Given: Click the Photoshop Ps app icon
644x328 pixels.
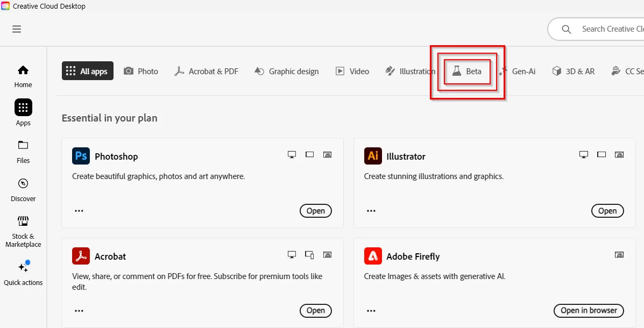Looking at the screenshot, I should (81, 156).
